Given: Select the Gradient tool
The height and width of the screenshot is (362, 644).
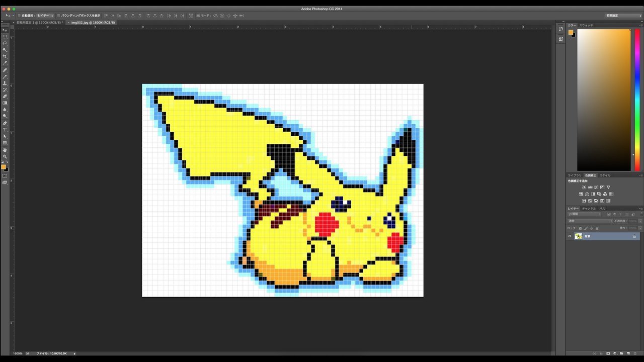Looking at the screenshot, I should [5, 103].
